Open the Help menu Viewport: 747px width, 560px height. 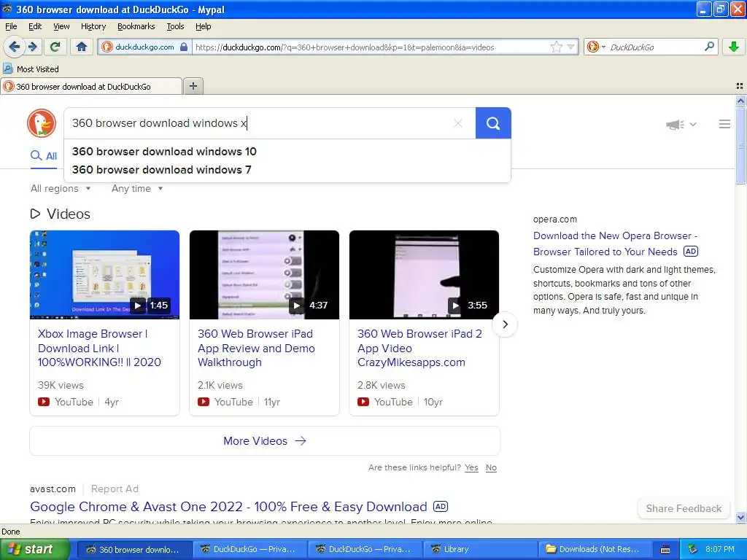204,26
